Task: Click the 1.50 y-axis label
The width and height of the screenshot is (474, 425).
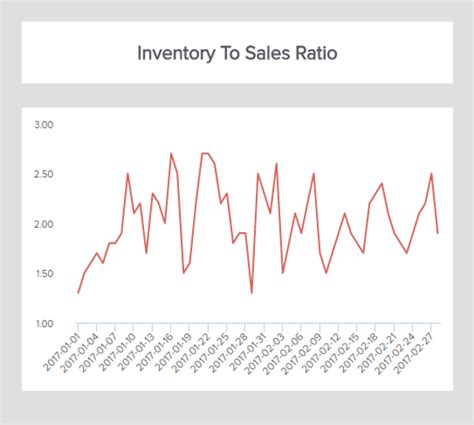Action: (44, 274)
